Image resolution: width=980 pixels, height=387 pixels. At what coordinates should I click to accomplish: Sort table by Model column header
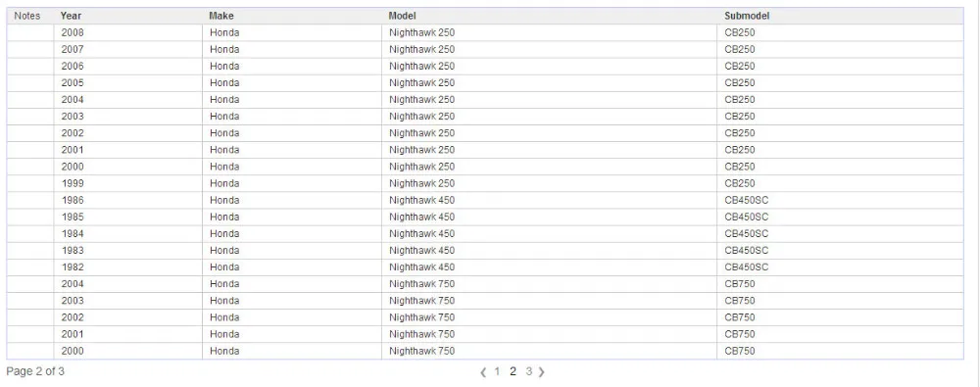[402, 16]
